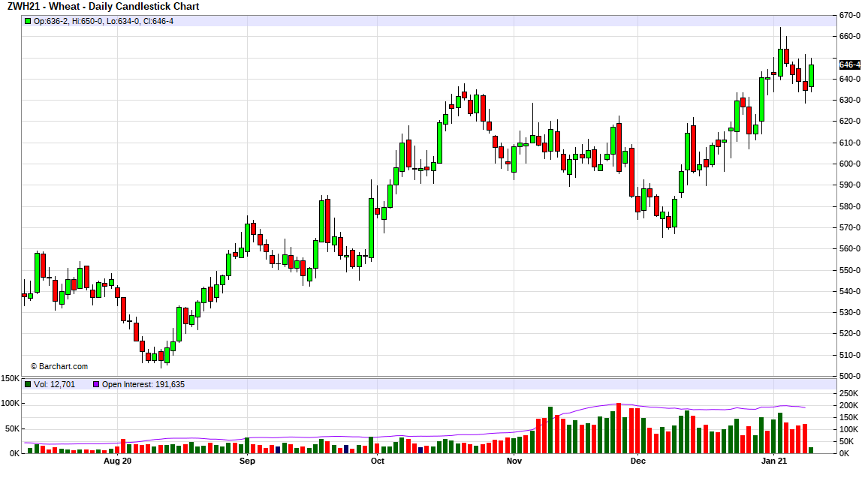This screenshot has width=868, height=484.
Task: Click the 660-0 price axis label
Action: (850, 37)
